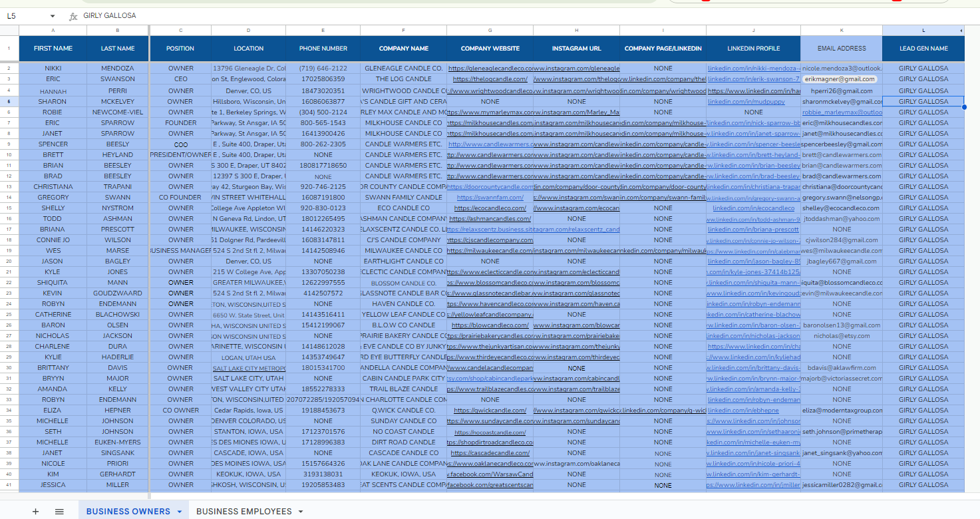Click the EMAIL ADDRESS header cell
The width and height of the screenshot is (980, 519).
tap(842, 49)
